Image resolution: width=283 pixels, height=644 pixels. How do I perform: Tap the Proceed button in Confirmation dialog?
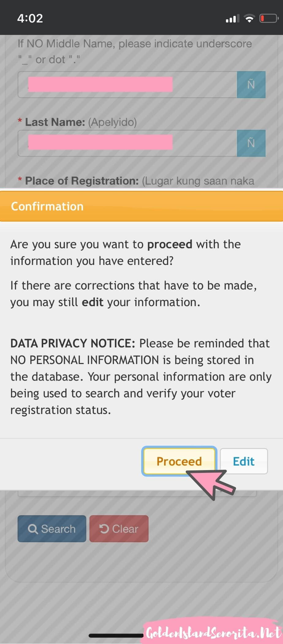(x=179, y=461)
